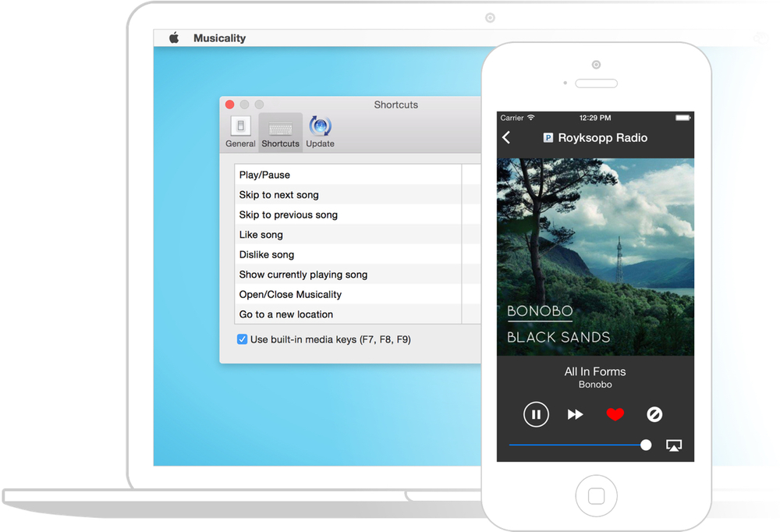Open the Musicality app menu
Viewport: 780px width, 532px height.
pyautogui.click(x=219, y=38)
